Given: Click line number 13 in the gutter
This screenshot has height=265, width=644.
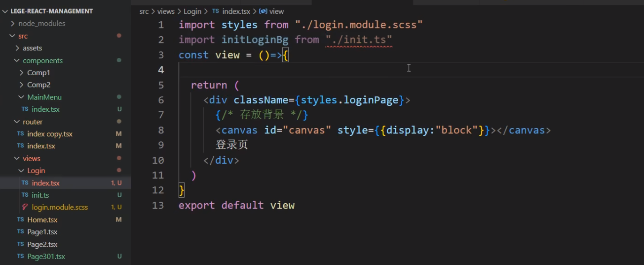Looking at the screenshot, I should click(158, 205).
